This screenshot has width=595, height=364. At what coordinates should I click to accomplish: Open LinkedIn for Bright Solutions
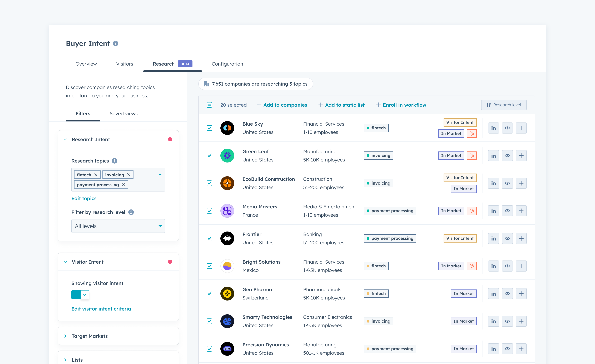point(493,266)
